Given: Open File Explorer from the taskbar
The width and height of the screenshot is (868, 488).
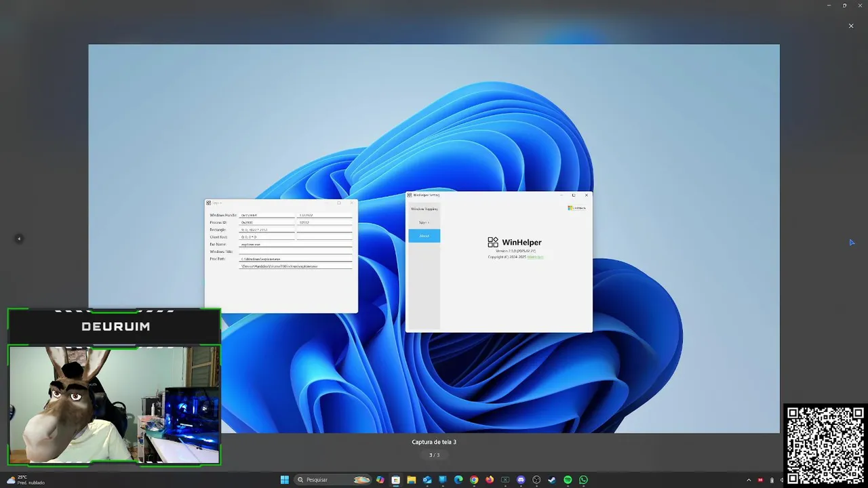Looking at the screenshot, I should click(x=412, y=480).
